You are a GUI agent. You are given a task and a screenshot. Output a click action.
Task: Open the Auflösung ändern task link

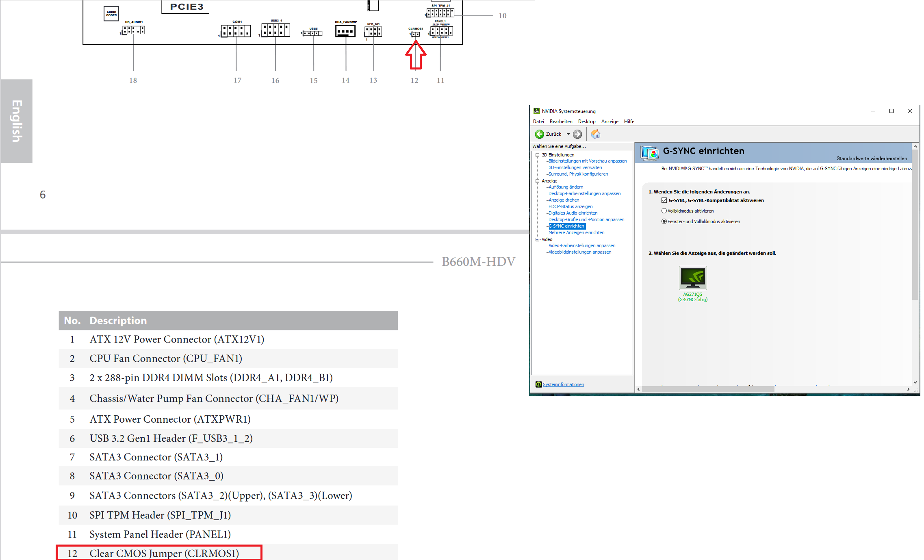(x=566, y=187)
